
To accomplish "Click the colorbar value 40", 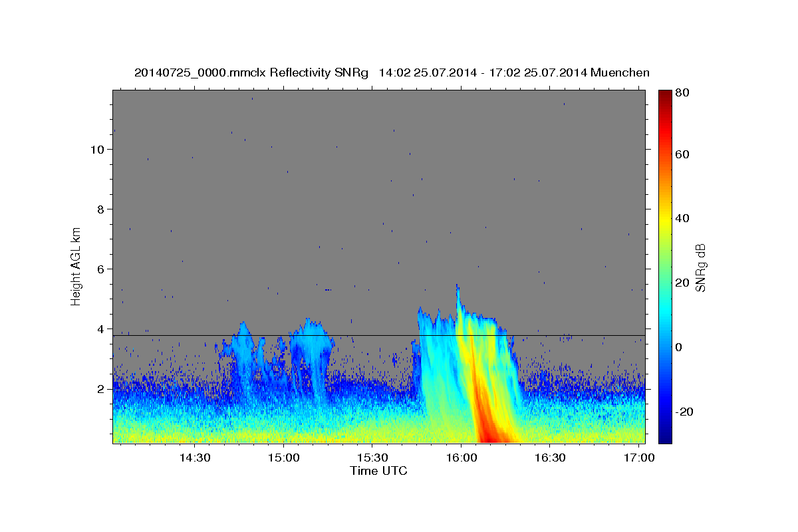I will [x=682, y=218].
